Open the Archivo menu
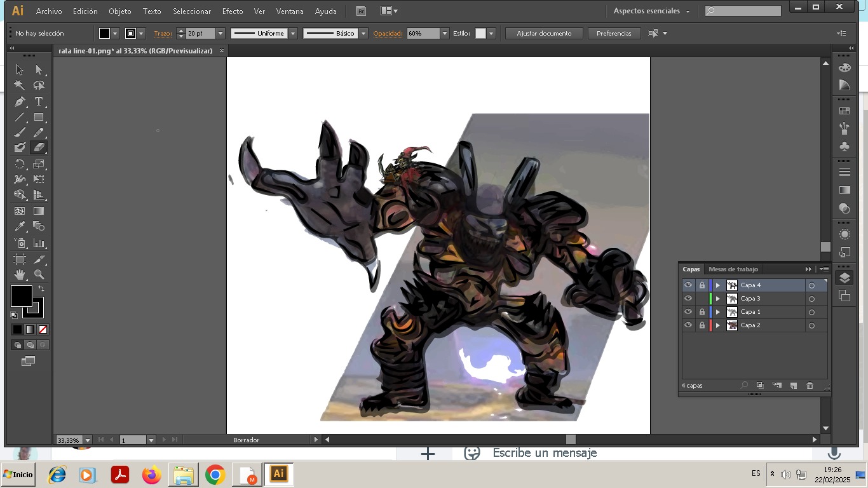The width and height of the screenshot is (868, 488). pyautogui.click(x=49, y=11)
